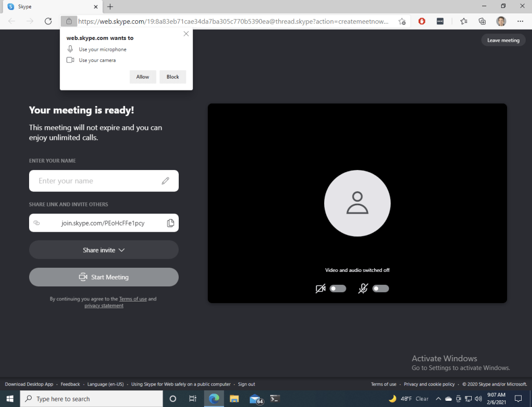Image resolution: width=532 pixels, height=407 pixels.
Task: Copy the join.skype.com meeting link icon
Action: tap(170, 223)
